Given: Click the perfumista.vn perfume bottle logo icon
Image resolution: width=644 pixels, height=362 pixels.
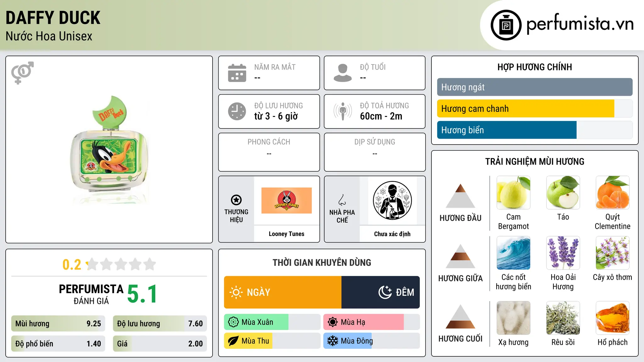Looking at the screenshot, I should click(506, 25).
